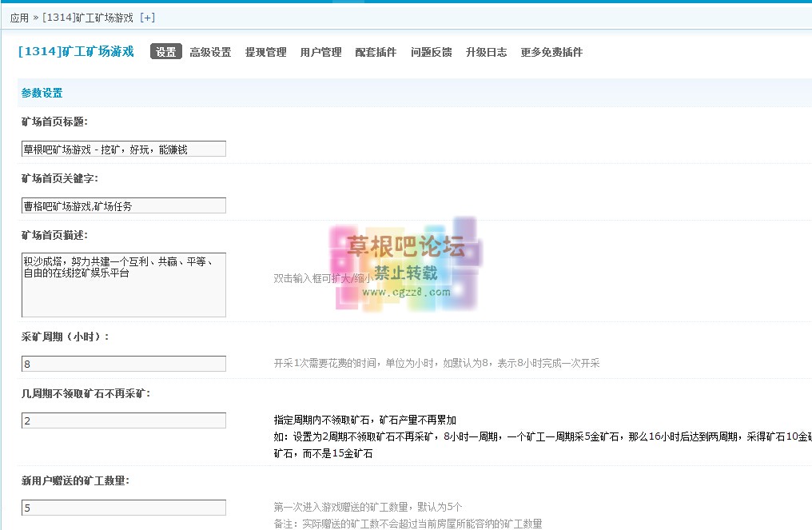Focus the 矿场首页标题 input field
812x530 pixels.
[124, 149]
